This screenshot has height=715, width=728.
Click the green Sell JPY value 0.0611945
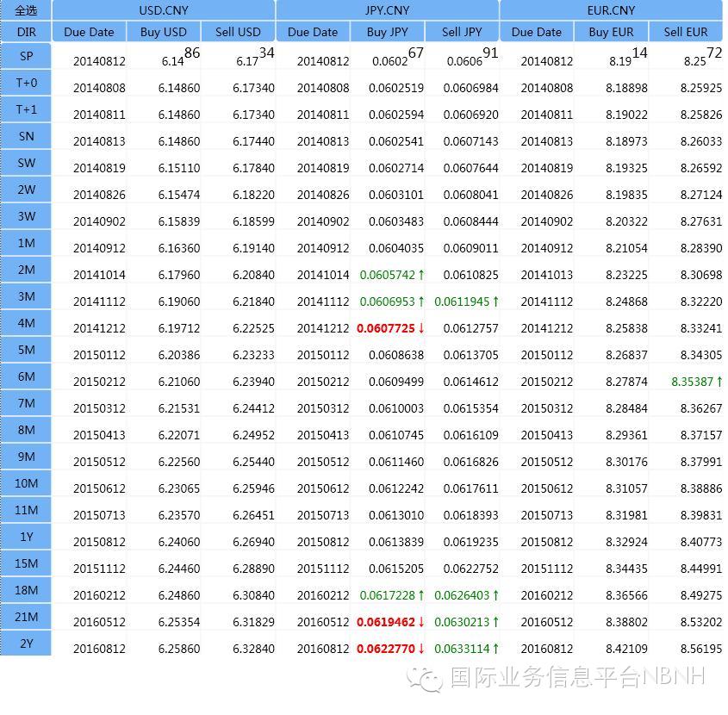462,302
